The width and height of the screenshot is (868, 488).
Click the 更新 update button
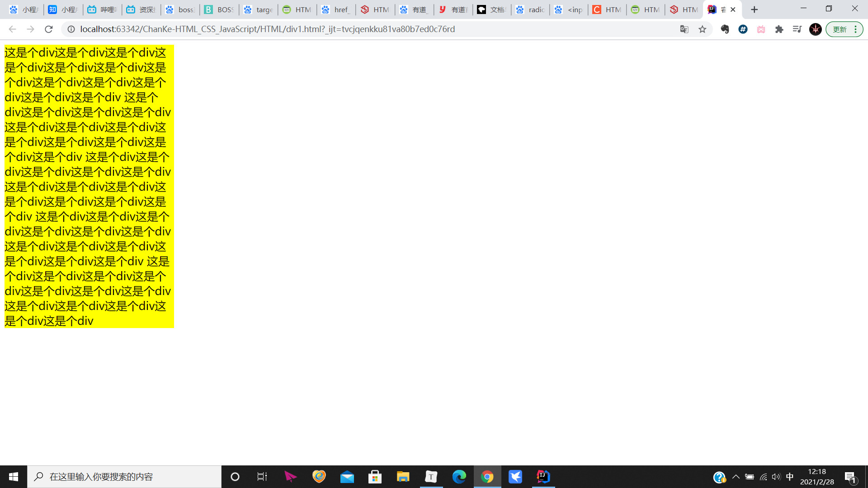tap(840, 29)
